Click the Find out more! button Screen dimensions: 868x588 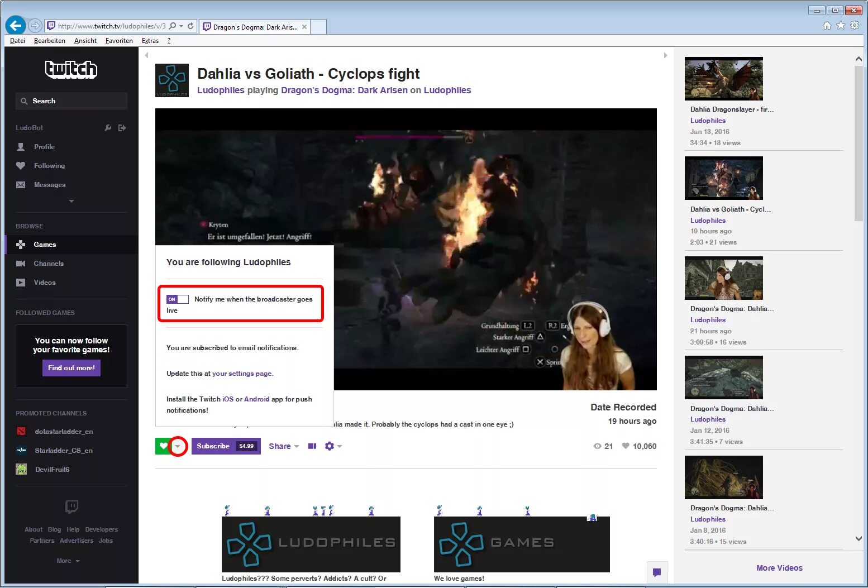point(71,368)
